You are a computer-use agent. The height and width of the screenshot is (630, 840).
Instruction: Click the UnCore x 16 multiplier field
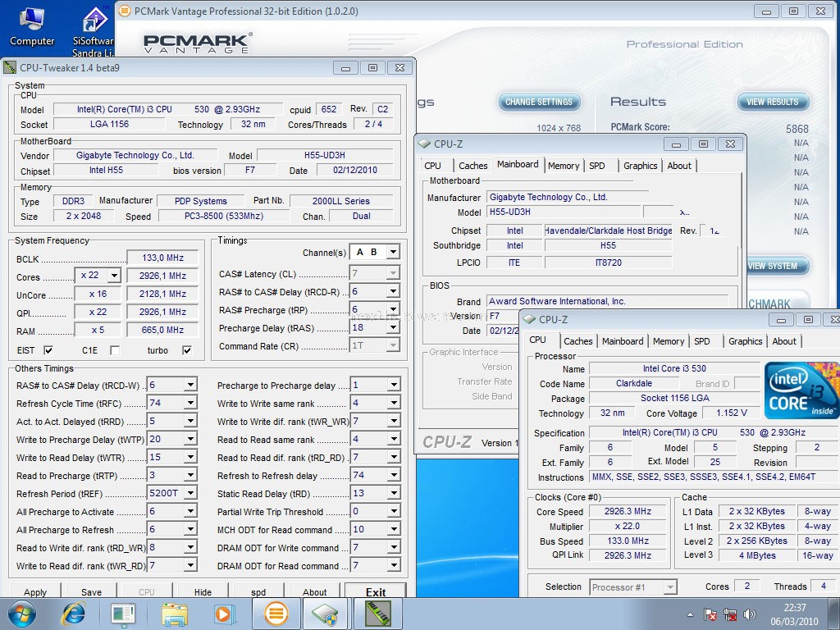coord(98,294)
